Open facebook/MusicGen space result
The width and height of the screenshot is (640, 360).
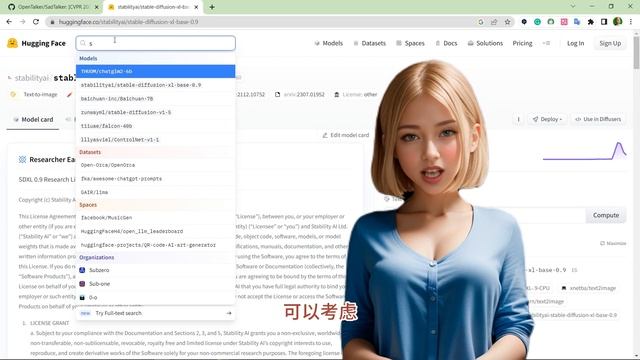(x=156, y=218)
